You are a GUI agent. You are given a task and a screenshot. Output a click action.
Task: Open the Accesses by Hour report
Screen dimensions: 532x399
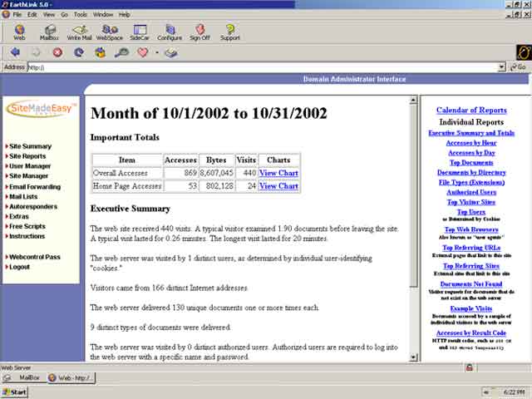[471, 143]
